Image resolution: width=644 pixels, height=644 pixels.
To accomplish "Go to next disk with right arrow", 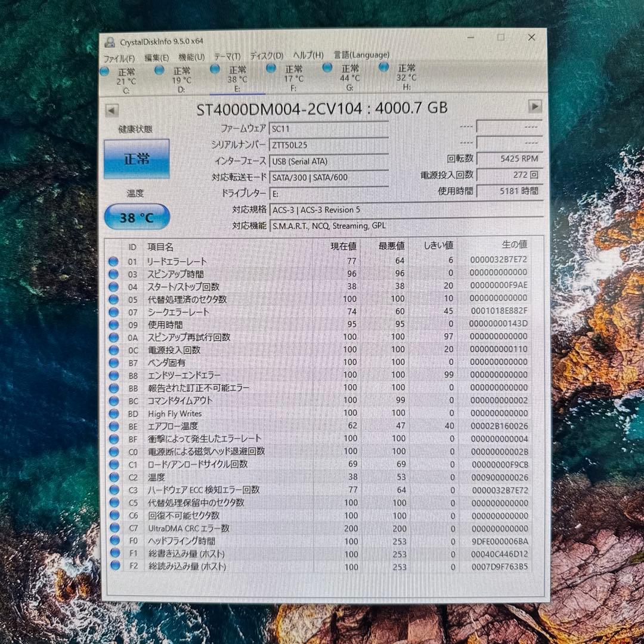I will pos(534,106).
